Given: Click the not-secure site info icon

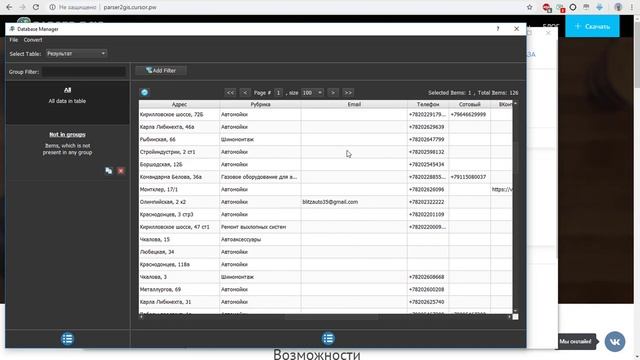Looking at the screenshot, I should tap(52, 7).
